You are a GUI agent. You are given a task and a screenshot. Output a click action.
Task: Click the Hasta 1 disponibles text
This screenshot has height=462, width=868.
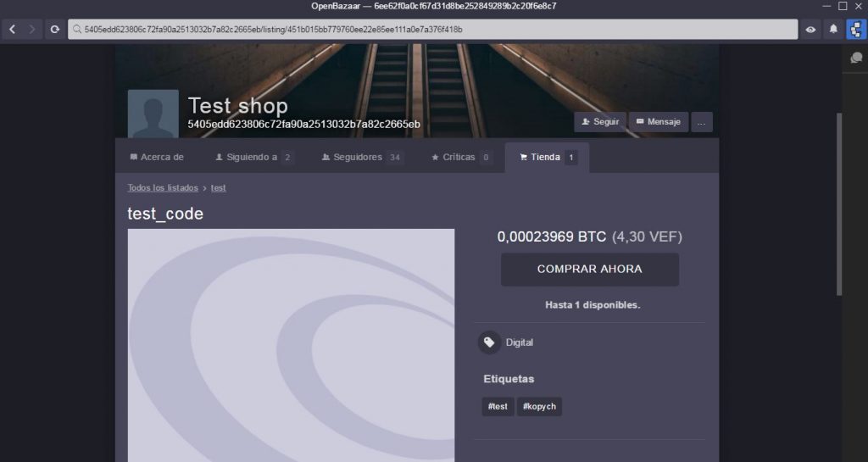click(593, 305)
